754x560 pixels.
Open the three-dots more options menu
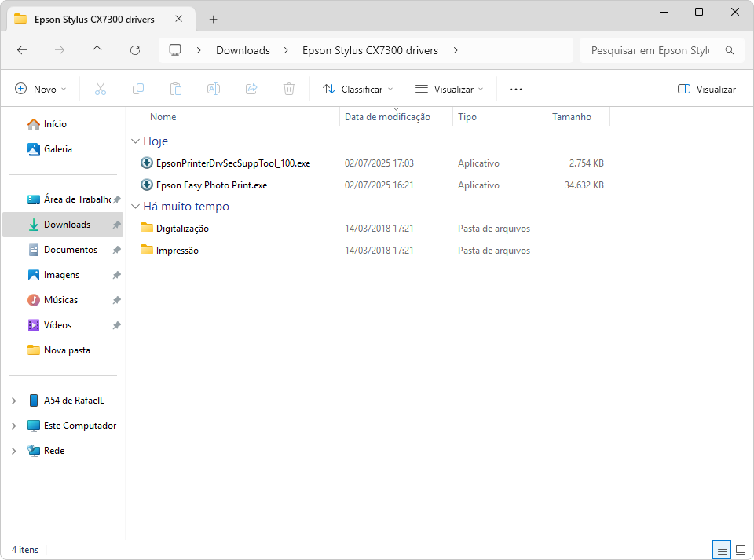point(515,90)
